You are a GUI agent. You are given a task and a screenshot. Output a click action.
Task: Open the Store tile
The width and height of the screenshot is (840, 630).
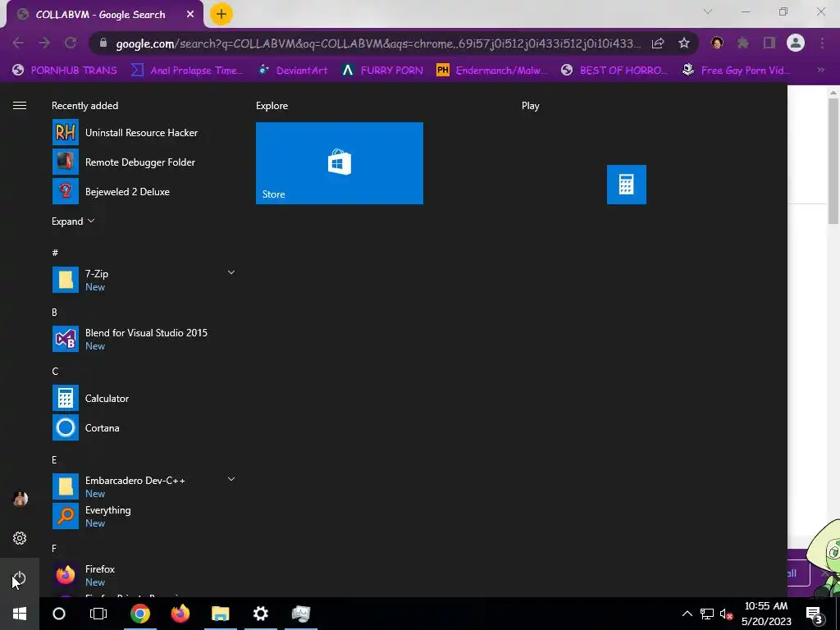point(339,163)
